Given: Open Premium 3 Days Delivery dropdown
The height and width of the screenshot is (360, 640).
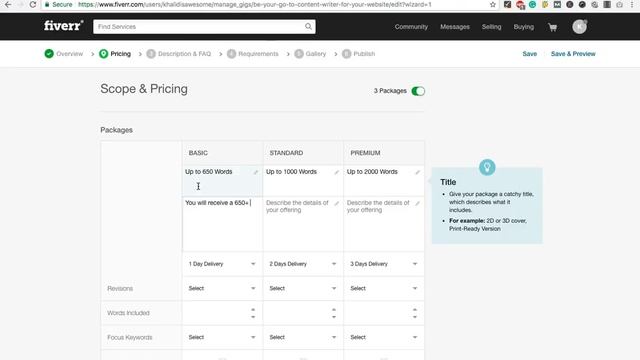Looking at the screenshot, I should tap(384, 264).
